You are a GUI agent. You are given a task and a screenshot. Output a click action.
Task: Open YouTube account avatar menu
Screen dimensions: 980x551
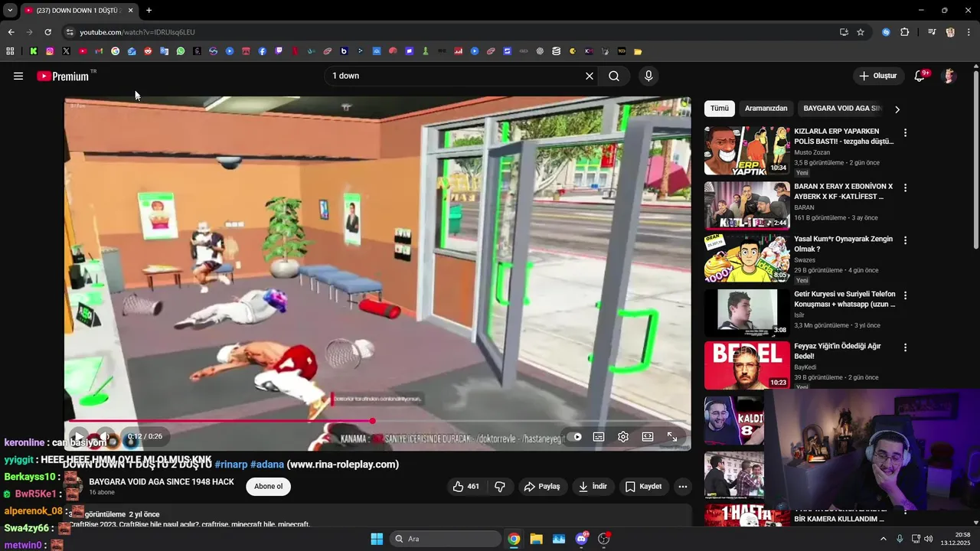coord(949,76)
